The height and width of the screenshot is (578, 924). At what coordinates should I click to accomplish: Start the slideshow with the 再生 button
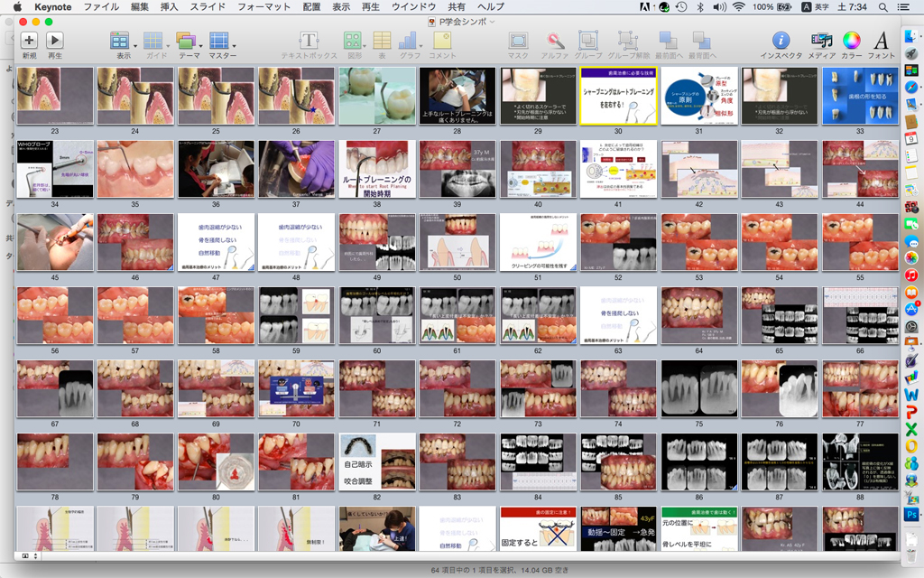55,40
